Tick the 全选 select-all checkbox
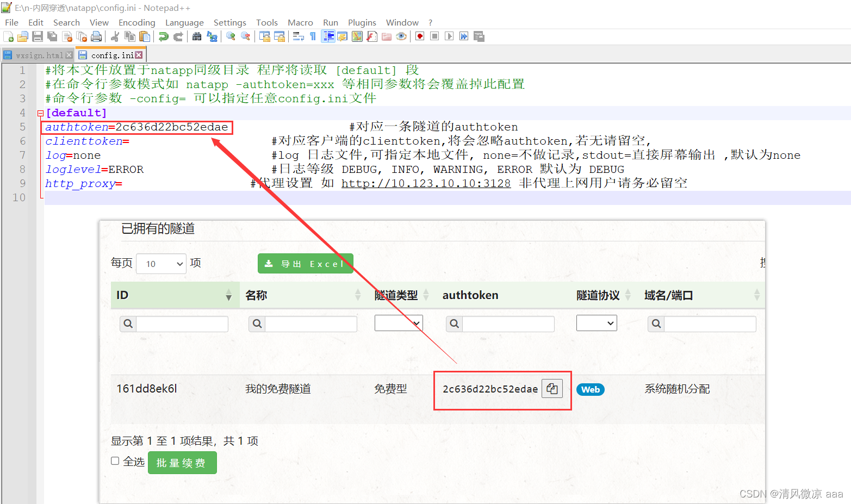 pos(115,461)
